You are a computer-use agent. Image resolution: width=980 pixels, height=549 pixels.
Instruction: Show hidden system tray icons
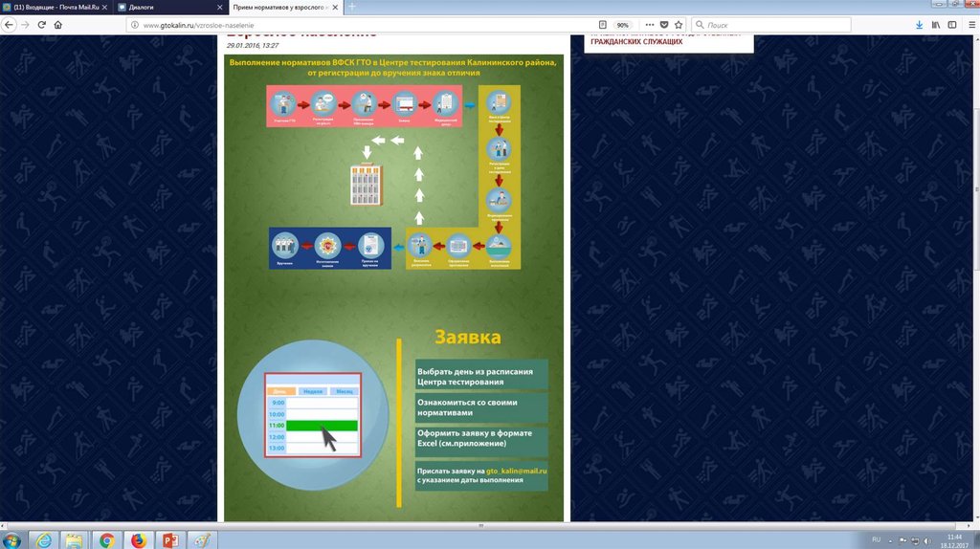pos(890,541)
